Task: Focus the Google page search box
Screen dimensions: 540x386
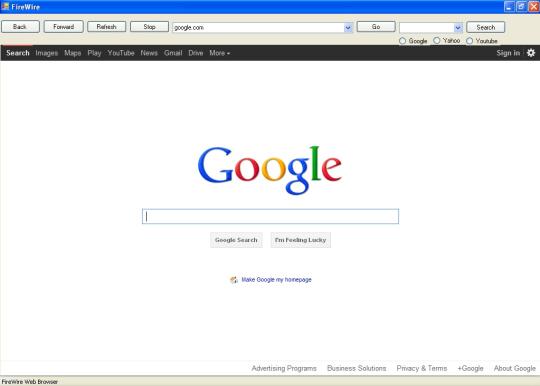Action: point(270,216)
